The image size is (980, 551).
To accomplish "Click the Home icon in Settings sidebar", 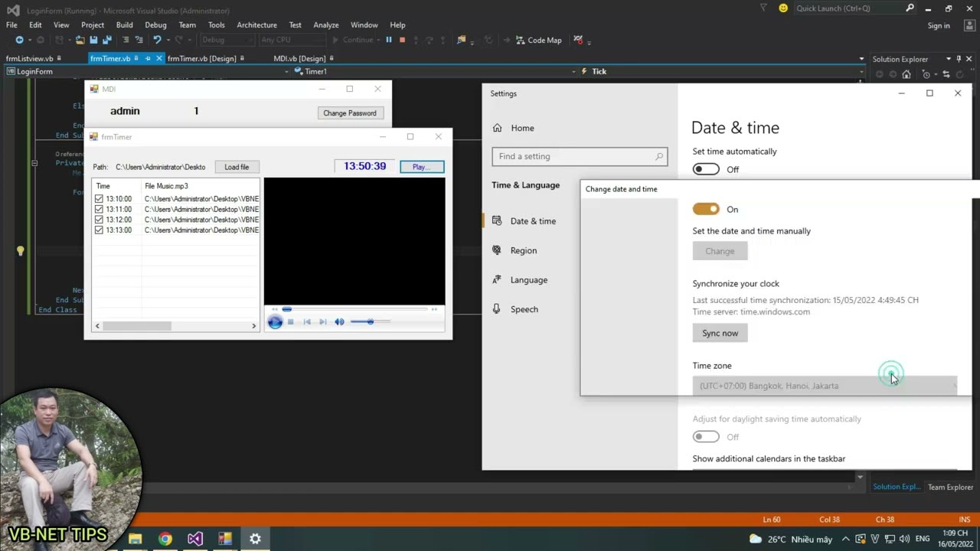I will [x=498, y=128].
